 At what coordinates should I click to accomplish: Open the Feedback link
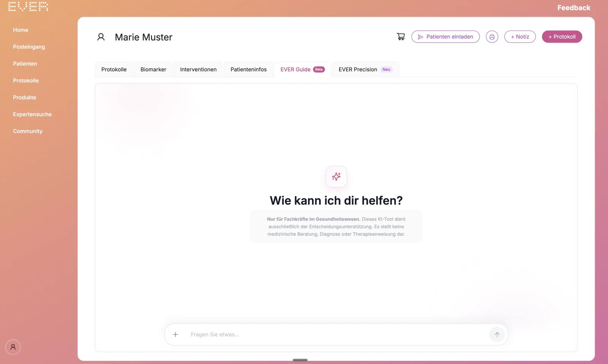[574, 8]
